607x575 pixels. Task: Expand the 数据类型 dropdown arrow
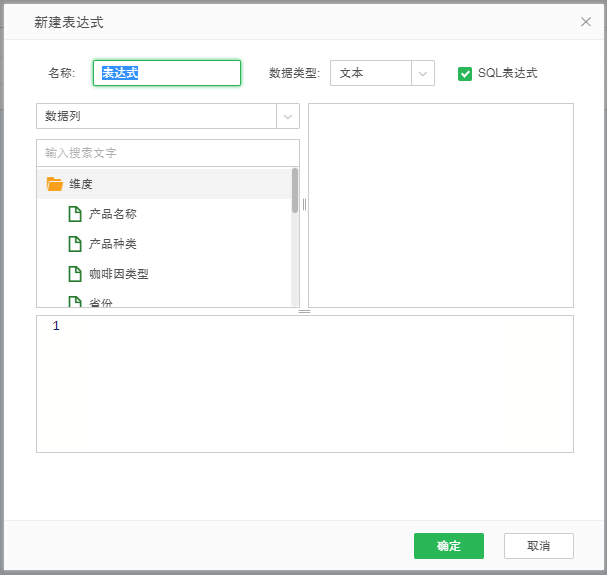[423, 74]
